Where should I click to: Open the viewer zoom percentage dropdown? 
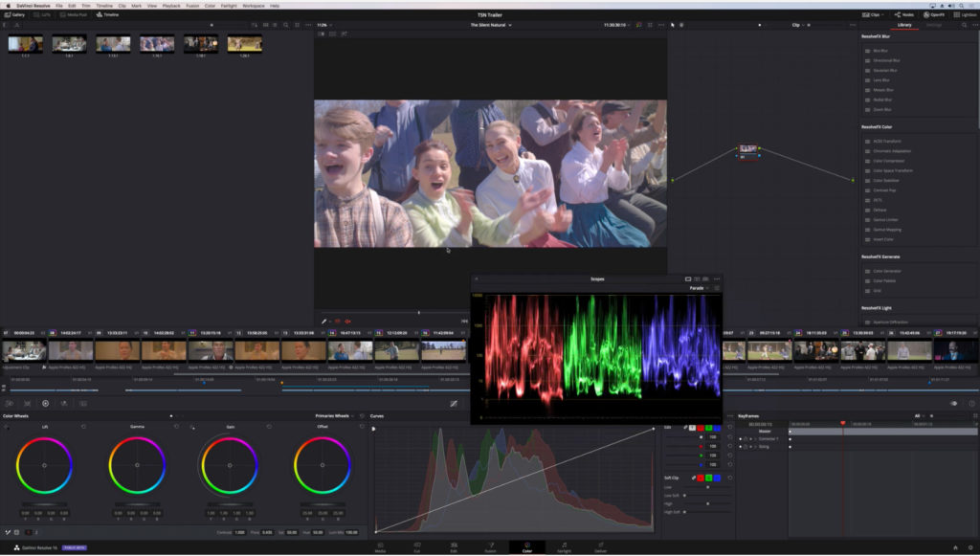[x=323, y=25]
